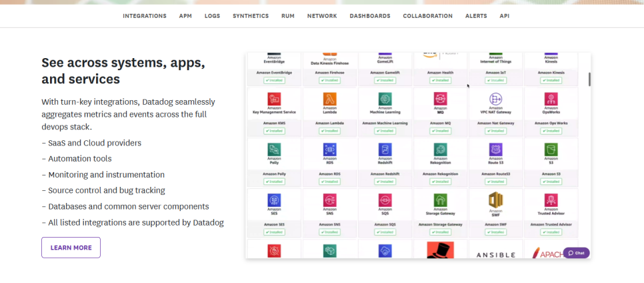Open the Amazon SQS icon
The width and height of the screenshot is (644, 283).
[385, 200]
